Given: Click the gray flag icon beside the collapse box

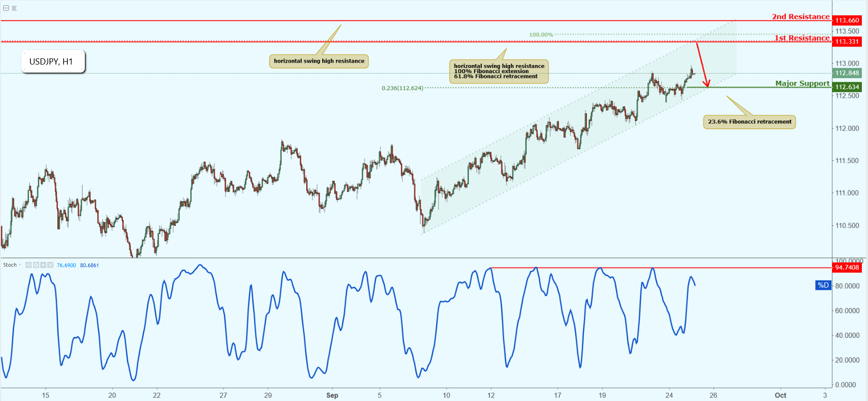Looking at the screenshot, I should click(x=14, y=8).
